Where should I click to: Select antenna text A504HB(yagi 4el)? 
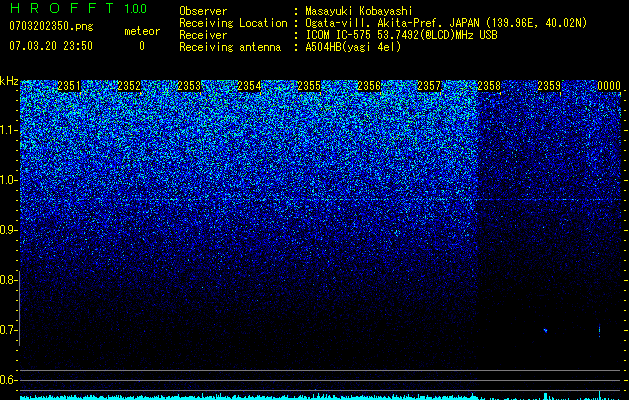[353, 47]
